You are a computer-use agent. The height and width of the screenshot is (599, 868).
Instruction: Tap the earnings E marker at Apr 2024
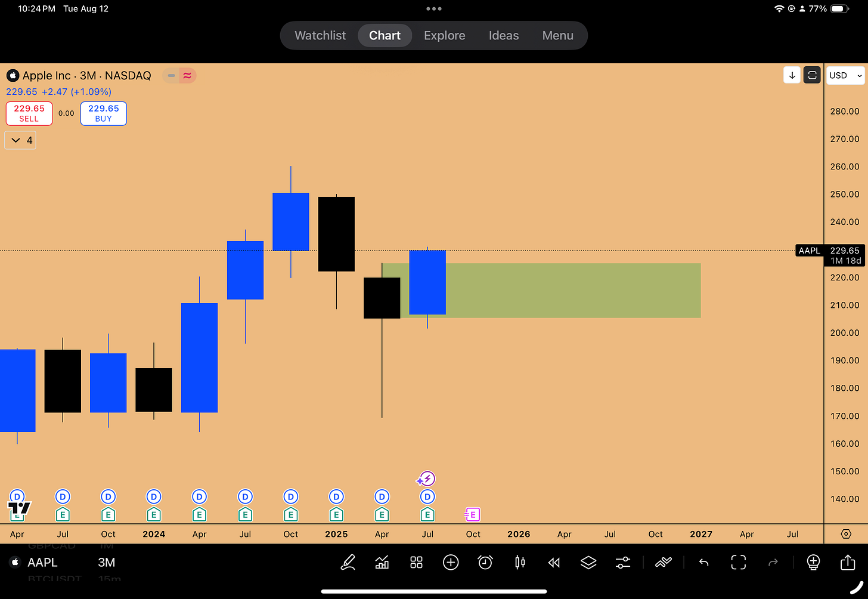point(199,514)
